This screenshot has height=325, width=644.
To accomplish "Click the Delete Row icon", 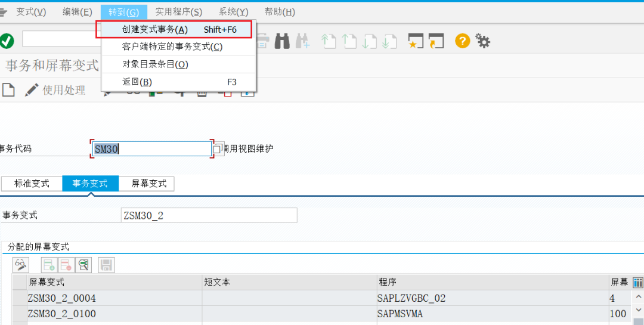I will [x=66, y=265].
